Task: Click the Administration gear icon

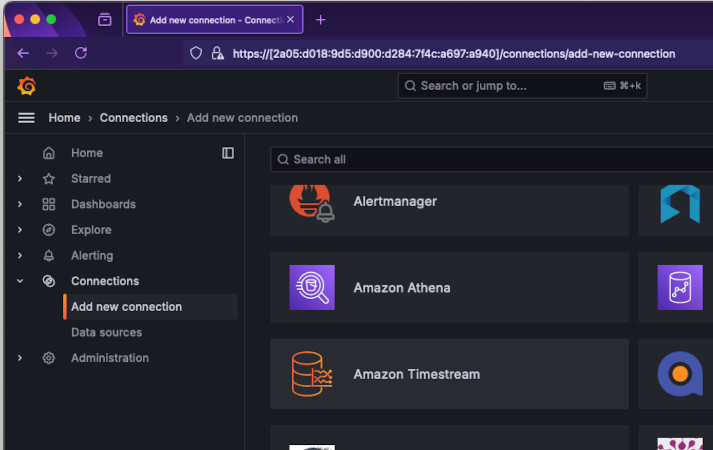Action: point(49,358)
